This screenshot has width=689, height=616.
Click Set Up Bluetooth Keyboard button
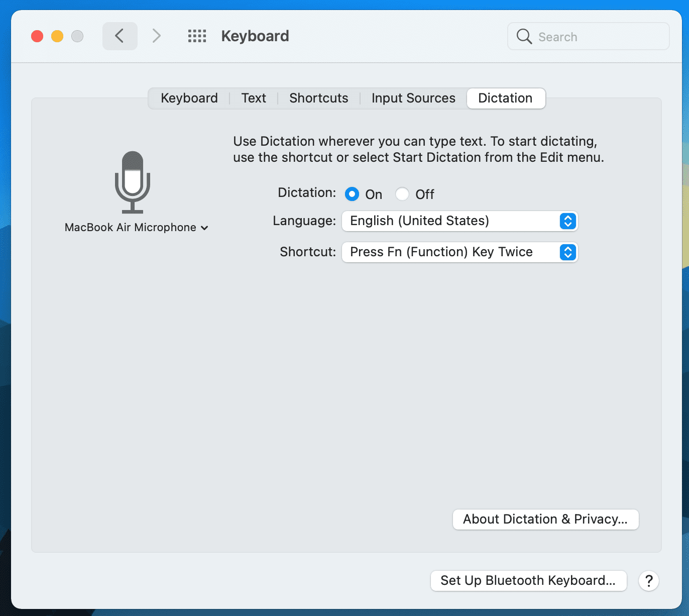tap(528, 581)
